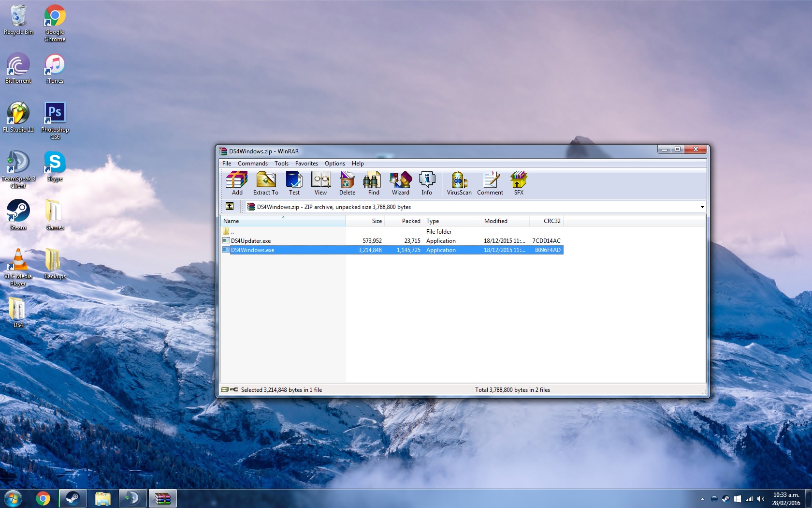The image size is (812, 508).
Task: Click the disk icon in WinRAR status bar
Action: click(x=225, y=389)
